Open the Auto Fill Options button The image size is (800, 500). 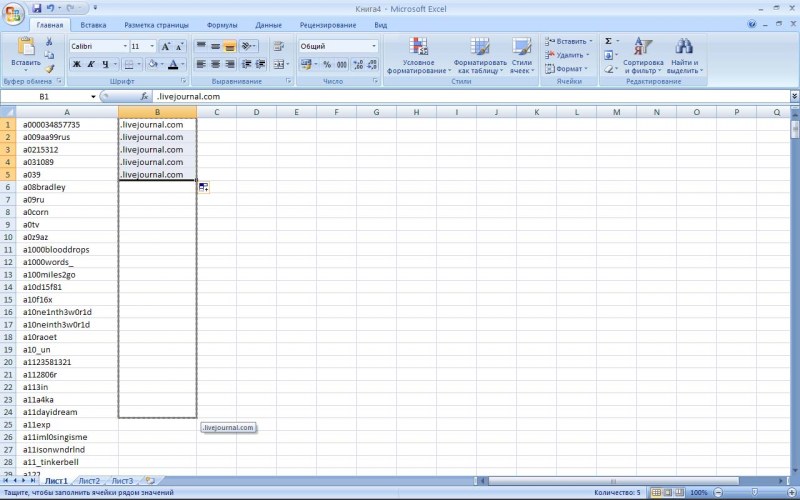[204, 187]
